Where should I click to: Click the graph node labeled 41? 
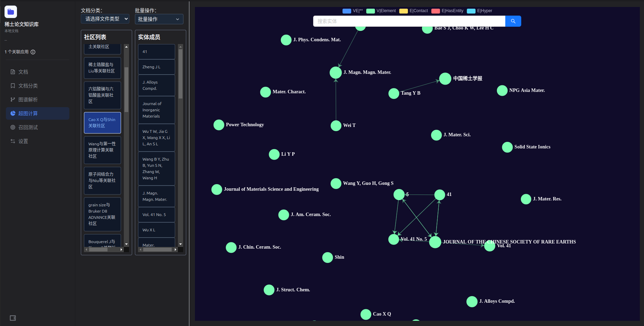pos(440,195)
